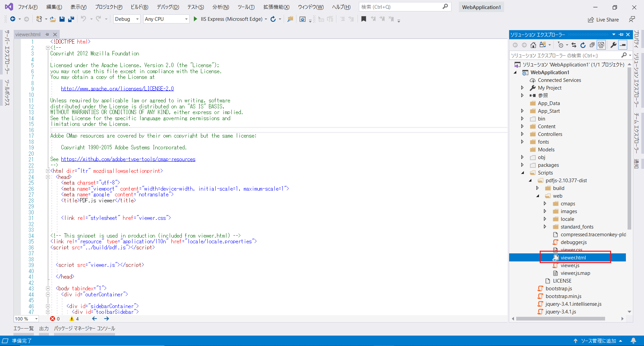Click the Home icon in Solution Explorer
Image resolution: width=644 pixels, height=346 pixels.
(x=533, y=45)
